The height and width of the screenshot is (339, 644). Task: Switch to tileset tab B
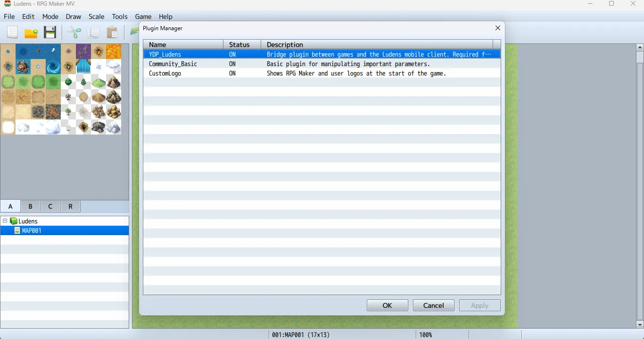click(x=30, y=206)
